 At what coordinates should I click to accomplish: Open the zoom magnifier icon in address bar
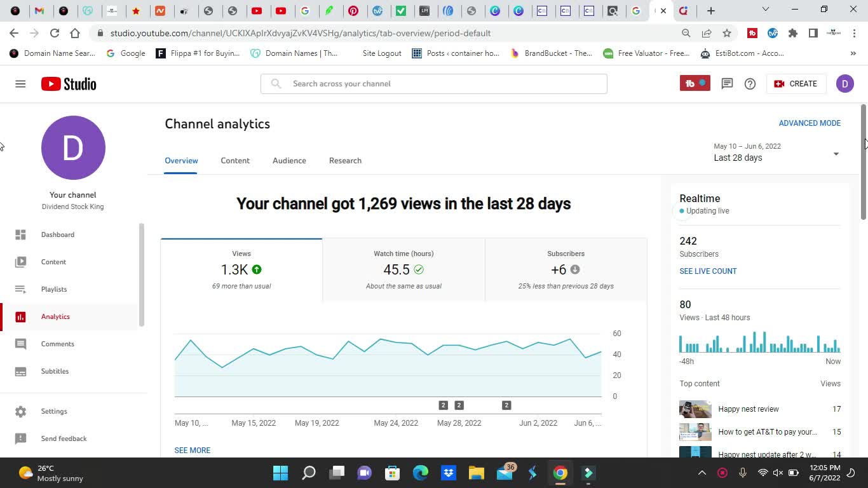click(x=686, y=33)
